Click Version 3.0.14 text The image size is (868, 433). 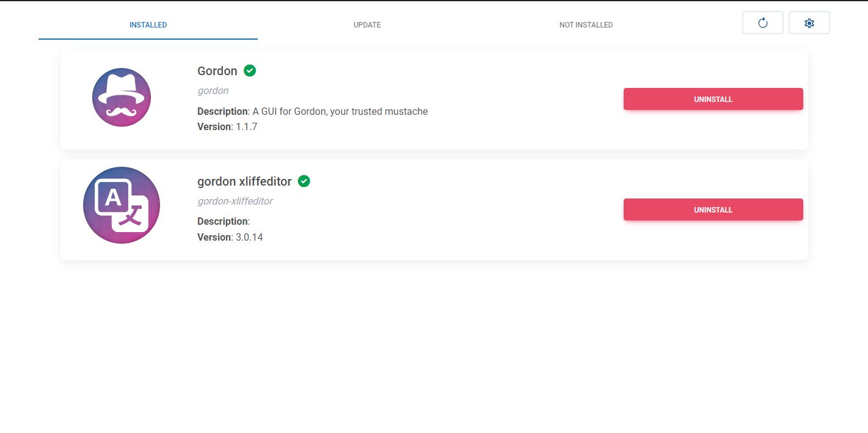click(x=230, y=237)
